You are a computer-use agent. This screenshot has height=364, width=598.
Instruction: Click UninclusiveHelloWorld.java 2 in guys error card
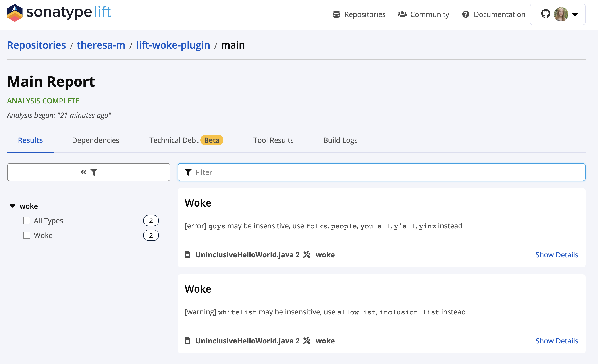click(x=247, y=254)
